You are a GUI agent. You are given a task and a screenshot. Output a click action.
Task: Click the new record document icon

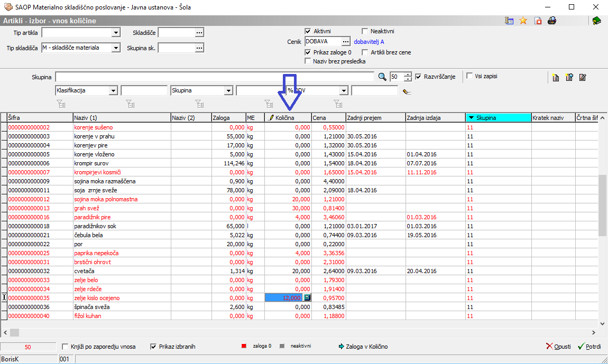556,78
